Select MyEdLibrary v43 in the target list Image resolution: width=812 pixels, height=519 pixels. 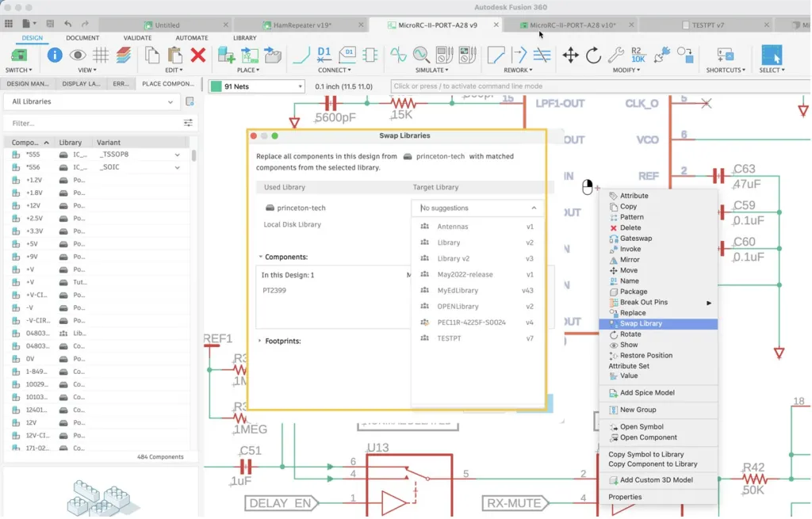477,290
